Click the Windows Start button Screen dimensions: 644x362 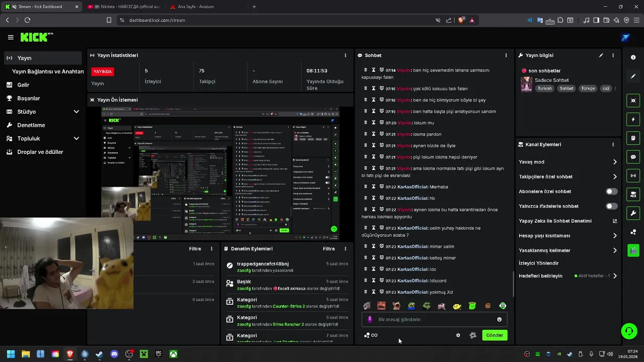11,354
